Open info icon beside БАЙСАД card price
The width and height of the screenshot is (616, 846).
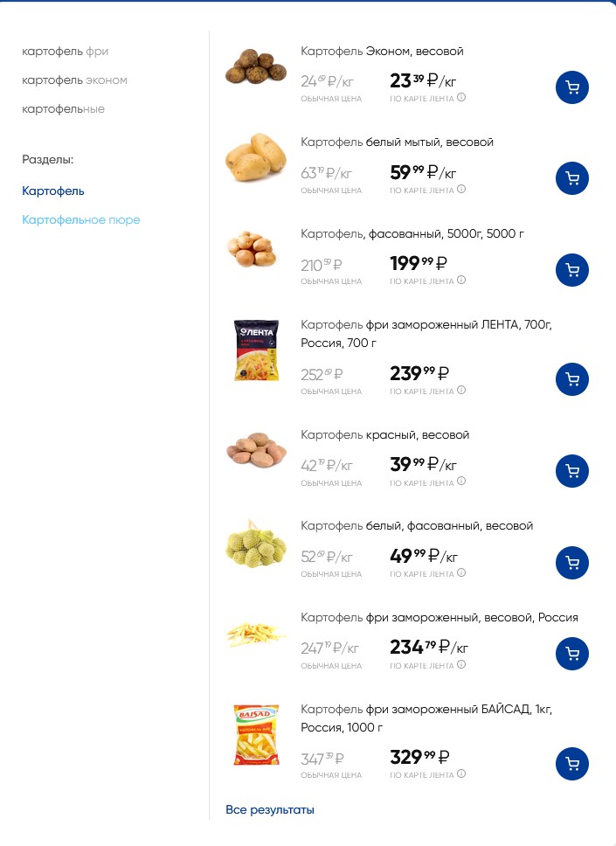coord(461,773)
